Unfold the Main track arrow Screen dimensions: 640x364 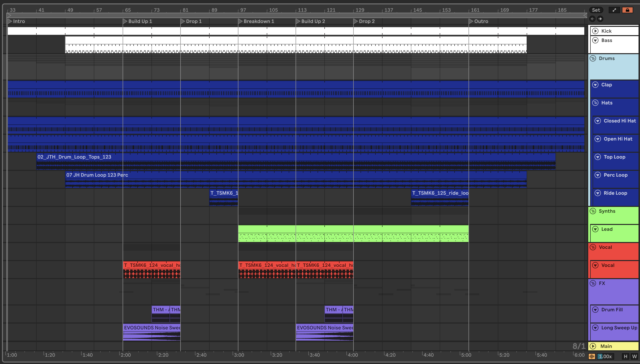click(593, 346)
